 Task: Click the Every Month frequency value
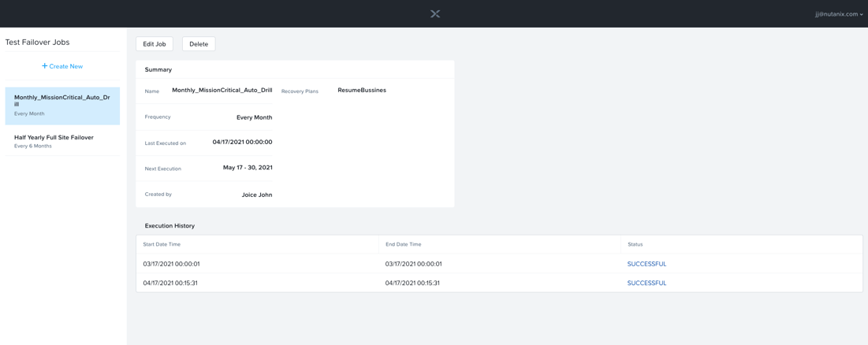(254, 117)
